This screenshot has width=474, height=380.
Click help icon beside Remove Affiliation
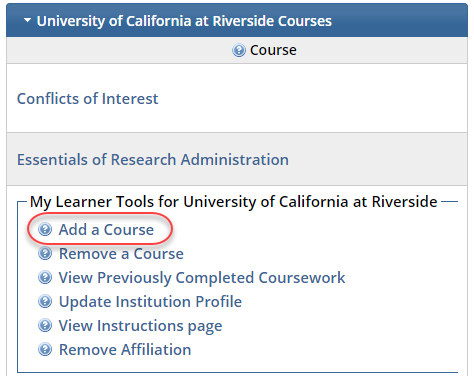[45, 349]
